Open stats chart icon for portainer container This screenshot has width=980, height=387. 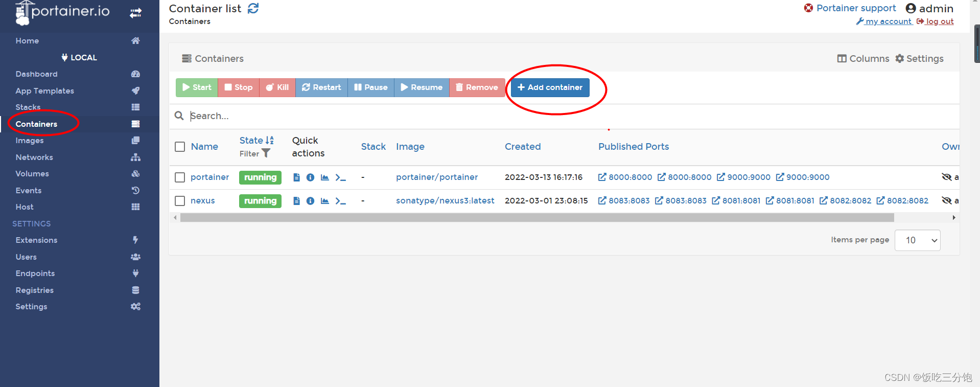click(324, 177)
